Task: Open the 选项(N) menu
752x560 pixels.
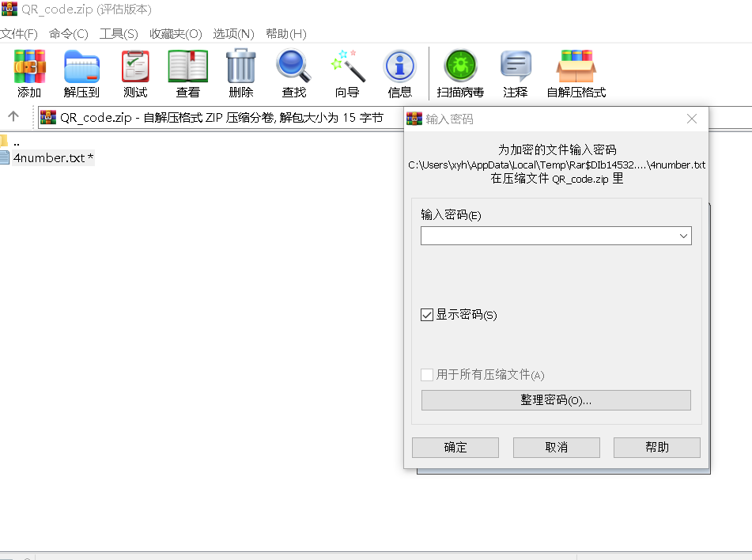Action: [x=233, y=34]
